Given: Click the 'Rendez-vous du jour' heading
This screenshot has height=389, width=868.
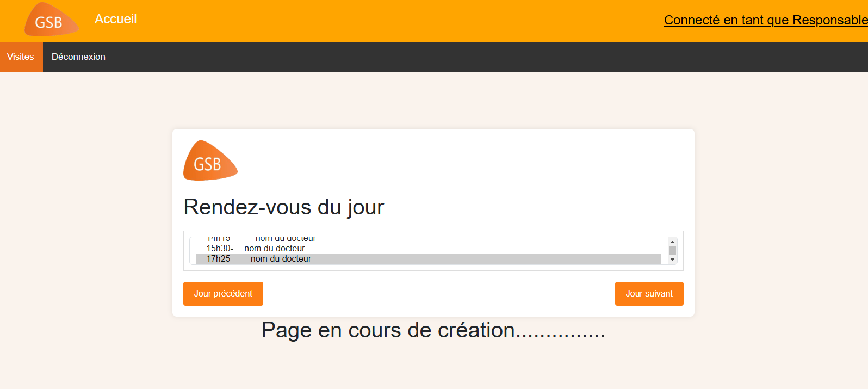Looking at the screenshot, I should point(283,207).
